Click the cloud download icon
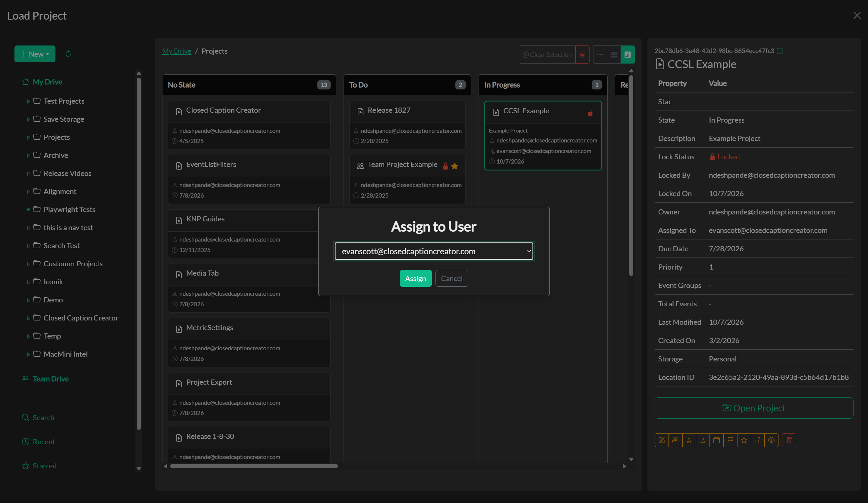This screenshot has height=503, width=868. click(772, 440)
